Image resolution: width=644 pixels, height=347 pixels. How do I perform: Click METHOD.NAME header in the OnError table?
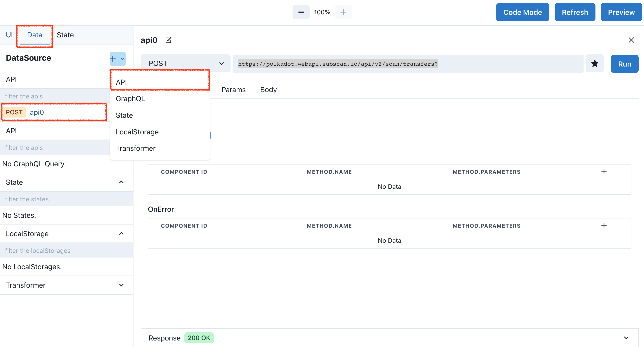pos(329,226)
